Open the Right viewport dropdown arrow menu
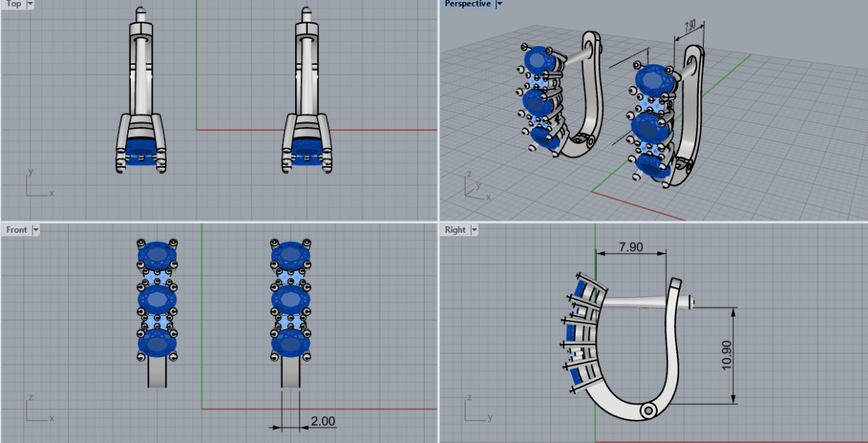Image resolution: width=868 pixels, height=443 pixels. tap(475, 230)
